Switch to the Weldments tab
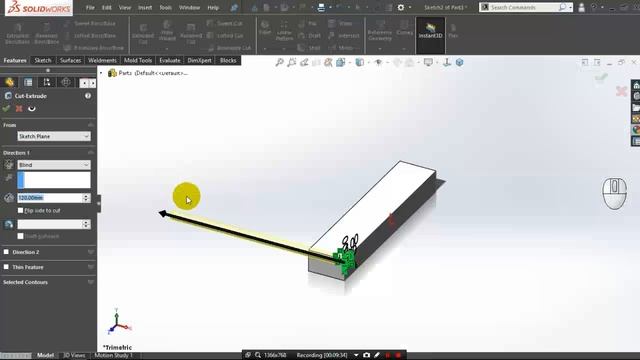 coord(102,60)
